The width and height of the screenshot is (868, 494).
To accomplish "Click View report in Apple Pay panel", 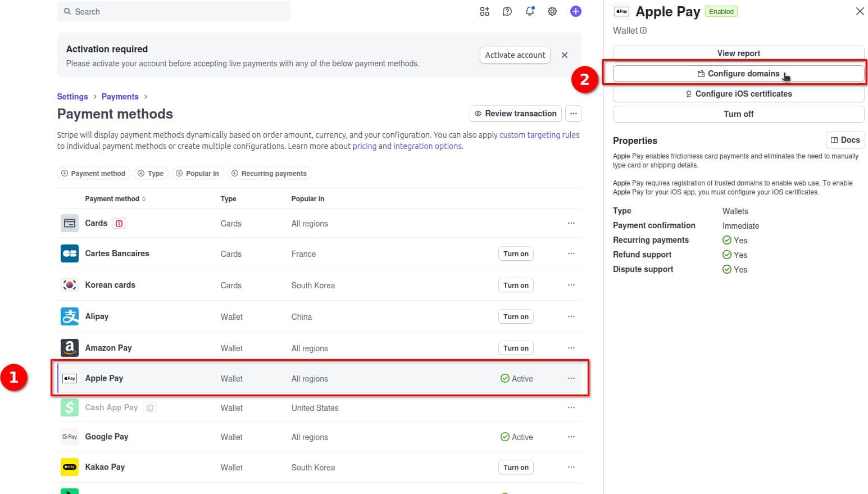I will point(738,53).
